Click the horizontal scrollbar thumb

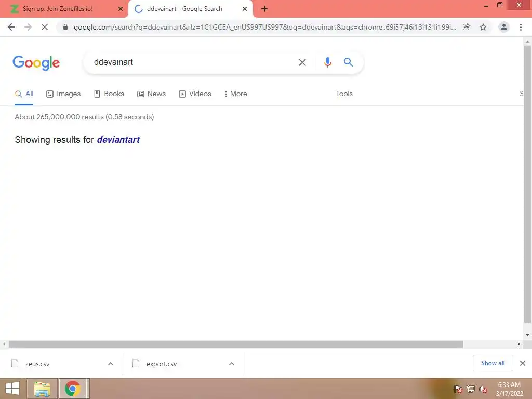coord(235,344)
